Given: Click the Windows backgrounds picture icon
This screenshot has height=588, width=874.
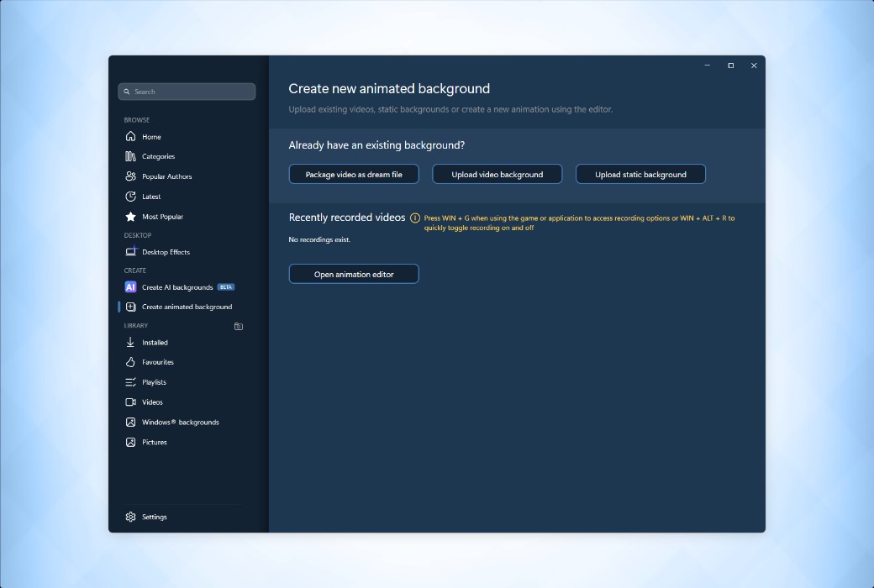Looking at the screenshot, I should [130, 423].
